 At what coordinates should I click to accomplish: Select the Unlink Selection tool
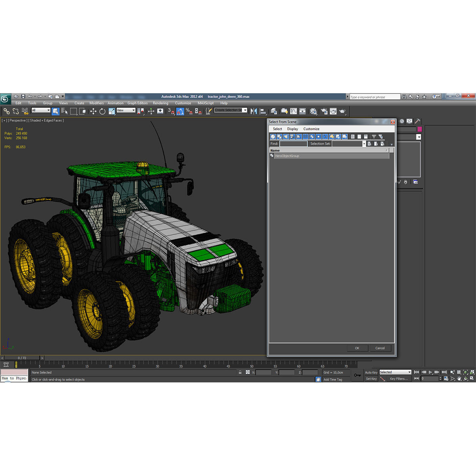tap(16, 111)
